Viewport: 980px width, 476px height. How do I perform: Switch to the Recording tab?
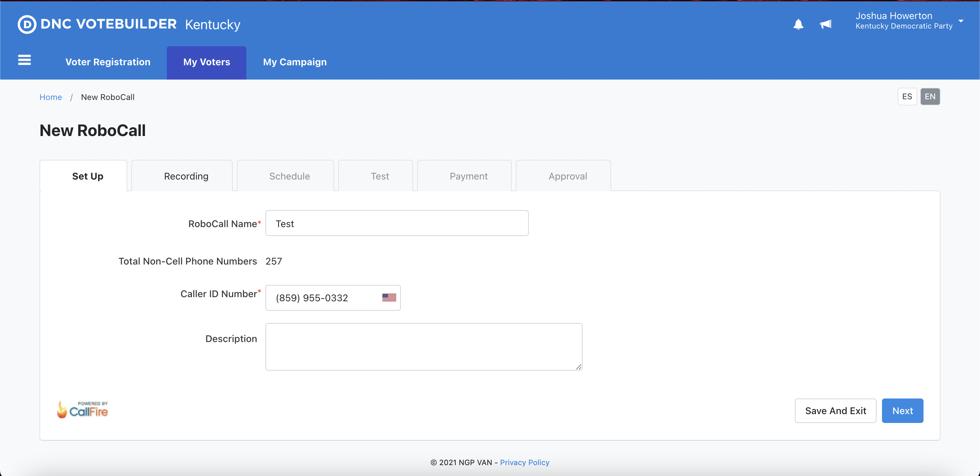[x=186, y=176]
